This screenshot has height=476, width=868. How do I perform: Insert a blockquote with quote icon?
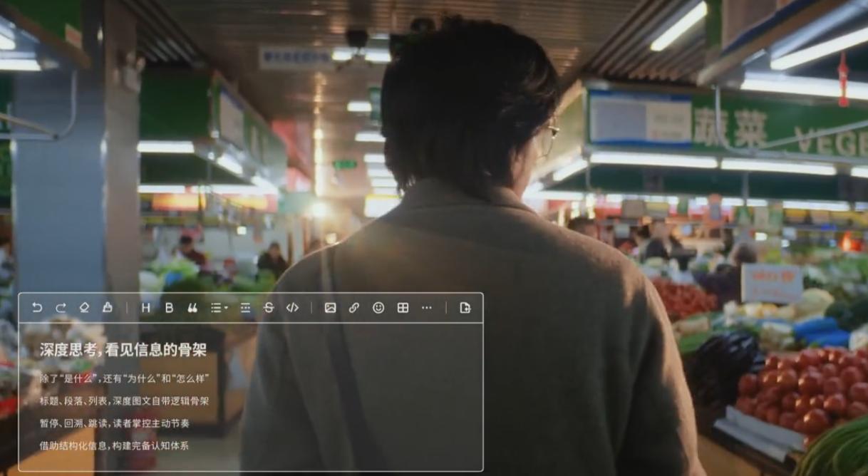click(x=192, y=308)
